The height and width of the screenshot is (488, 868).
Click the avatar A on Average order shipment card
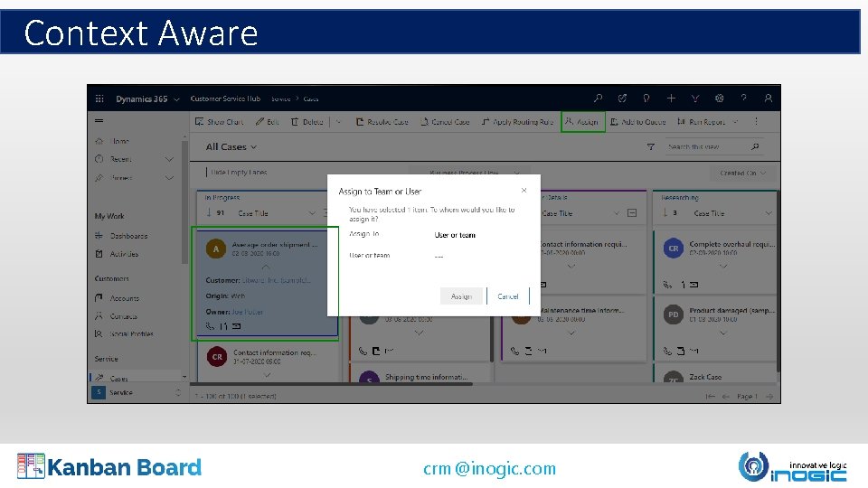(x=216, y=249)
